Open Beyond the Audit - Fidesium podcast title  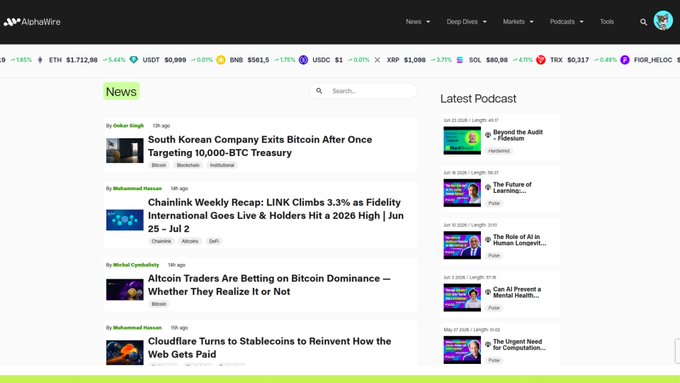(x=518, y=135)
